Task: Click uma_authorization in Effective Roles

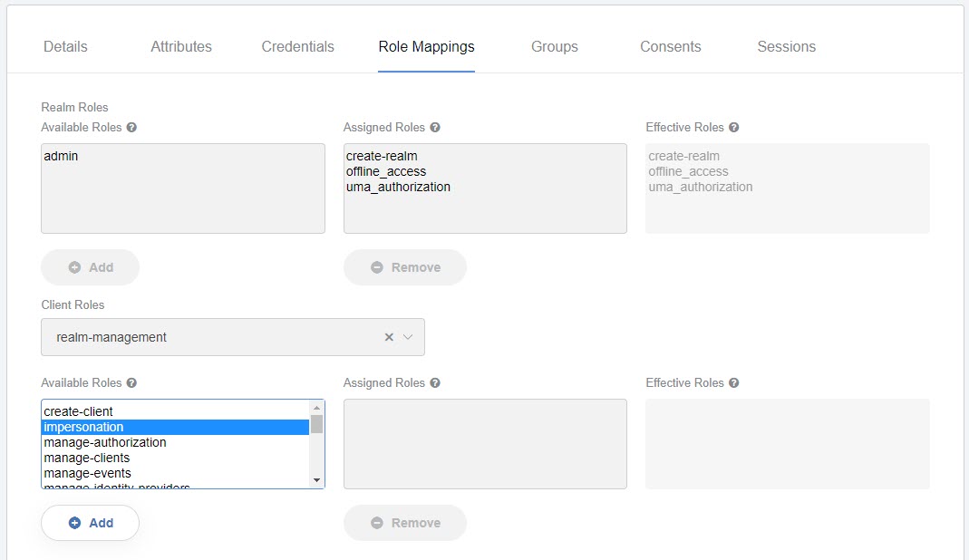Action: tap(700, 187)
